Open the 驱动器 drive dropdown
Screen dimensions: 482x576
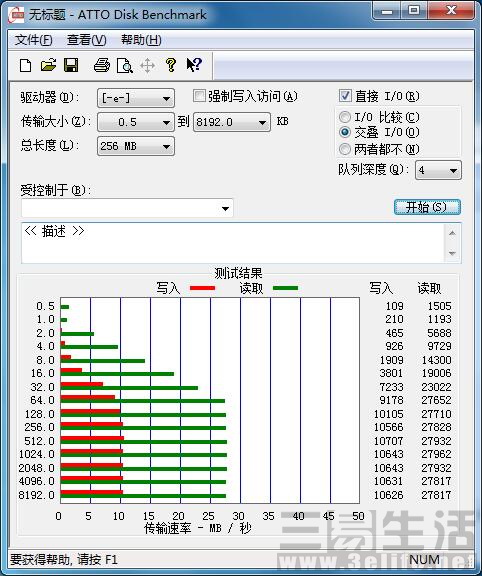[x=136, y=98]
